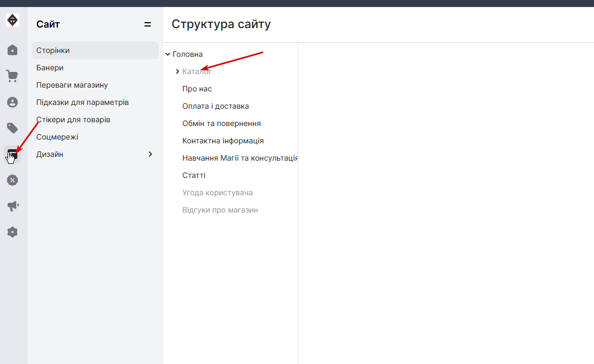Open the megaphone marketing icon
This screenshot has height=364, width=594.
[x=12, y=206]
